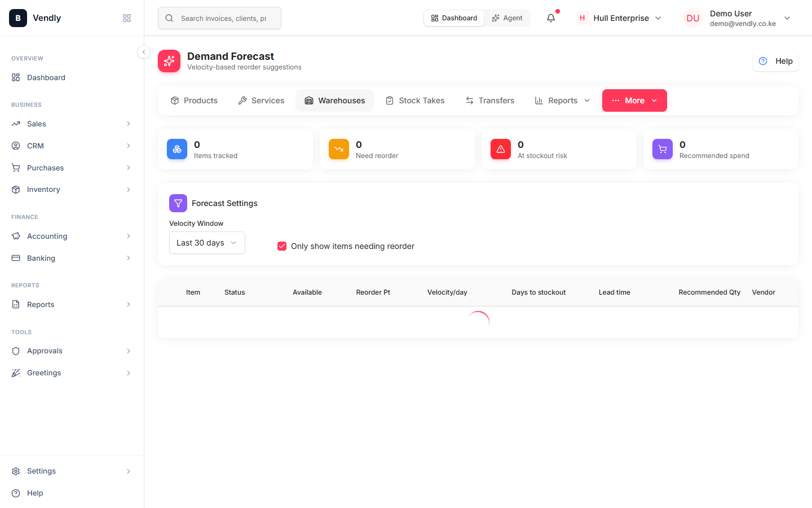Click the red More button
The height and width of the screenshot is (508, 812).
(634, 100)
